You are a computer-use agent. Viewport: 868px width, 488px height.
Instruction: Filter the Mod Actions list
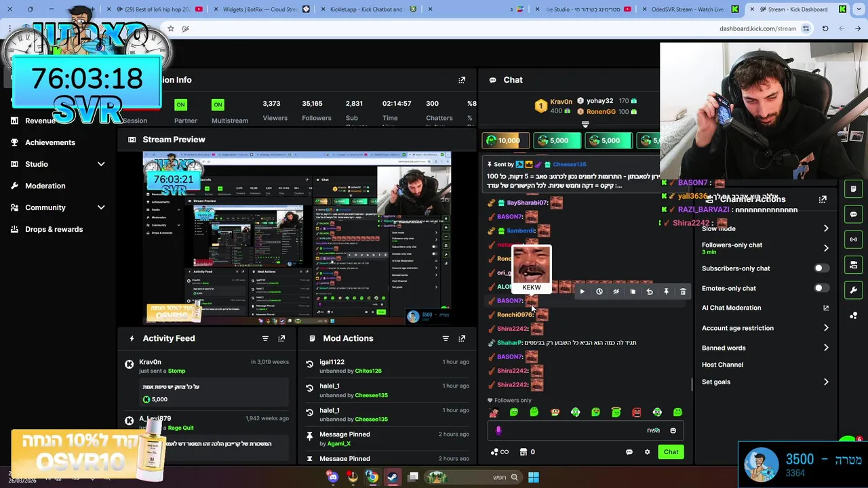click(x=446, y=338)
